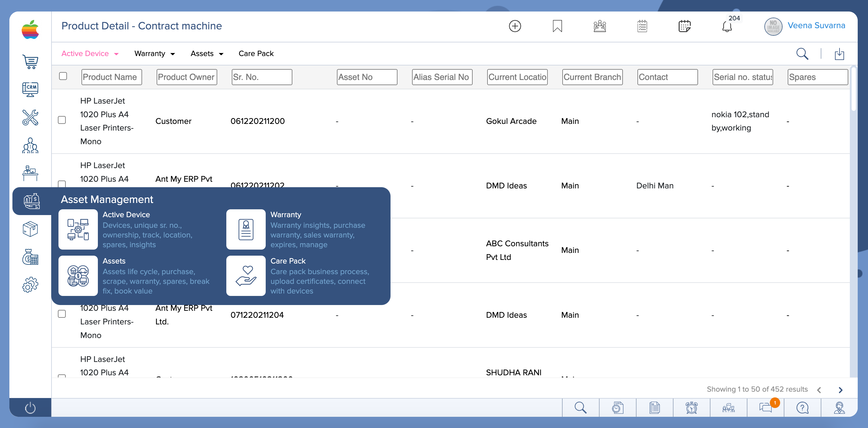Click the plus circle add icon
This screenshot has height=428, width=868.
515,26
